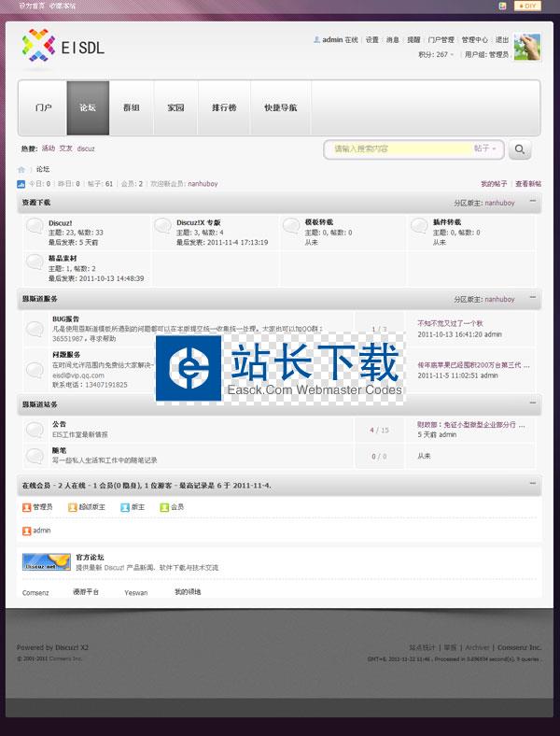Open the 论坛 navigation tab
This screenshot has height=736, width=560.
88,108
